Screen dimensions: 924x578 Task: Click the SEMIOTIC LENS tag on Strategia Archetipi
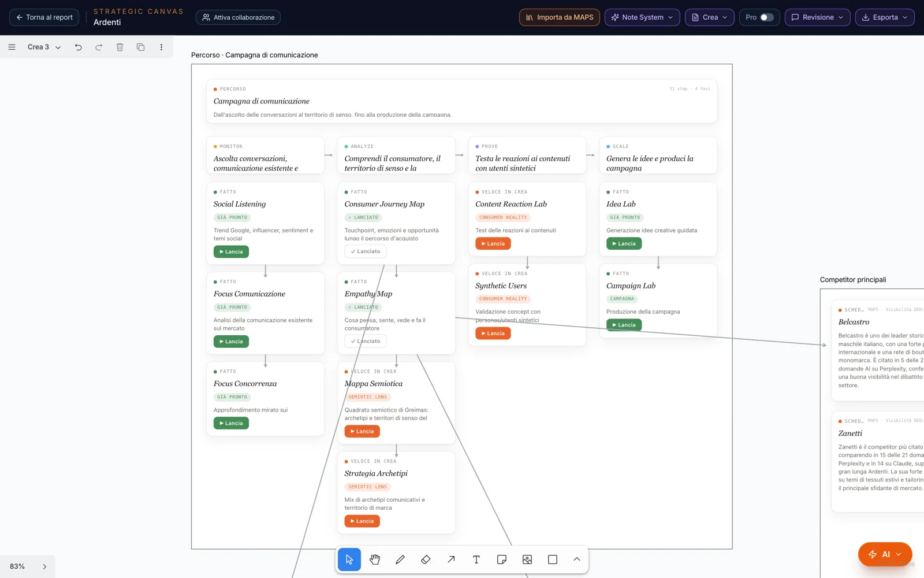click(x=368, y=487)
